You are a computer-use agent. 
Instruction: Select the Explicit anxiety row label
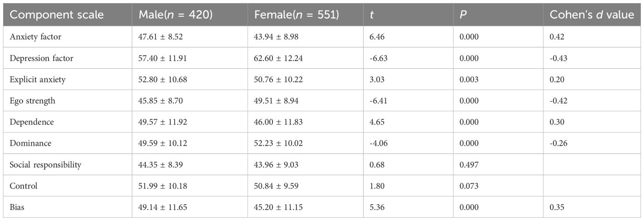click(x=37, y=79)
